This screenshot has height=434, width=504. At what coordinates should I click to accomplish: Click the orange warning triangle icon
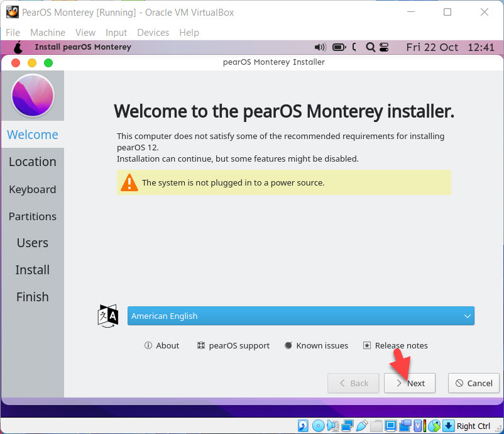[129, 182]
